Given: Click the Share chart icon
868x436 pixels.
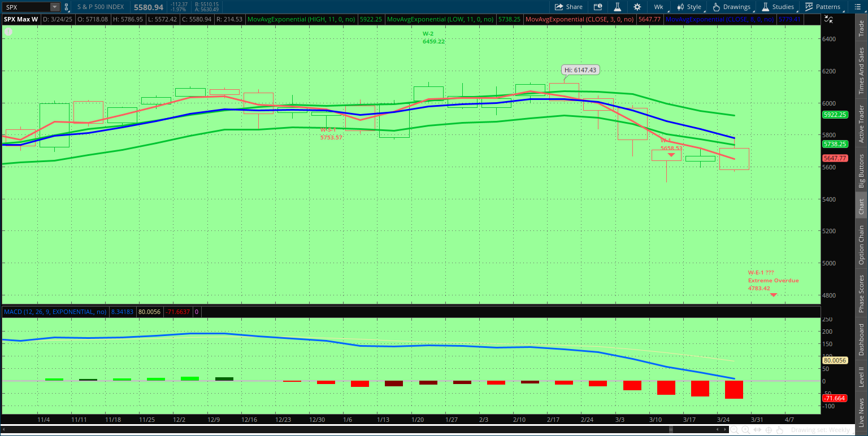Looking at the screenshot, I should (x=568, y=7).
